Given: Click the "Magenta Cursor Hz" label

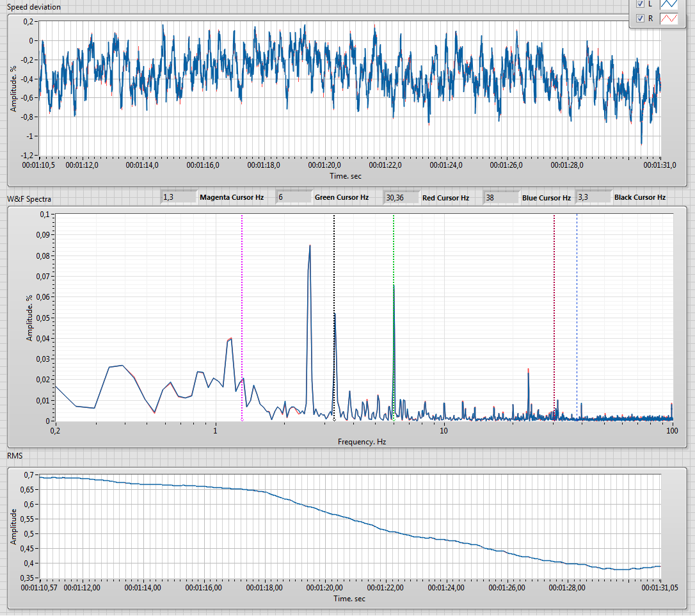Looking at the screenshot, I should coord(232,197).
